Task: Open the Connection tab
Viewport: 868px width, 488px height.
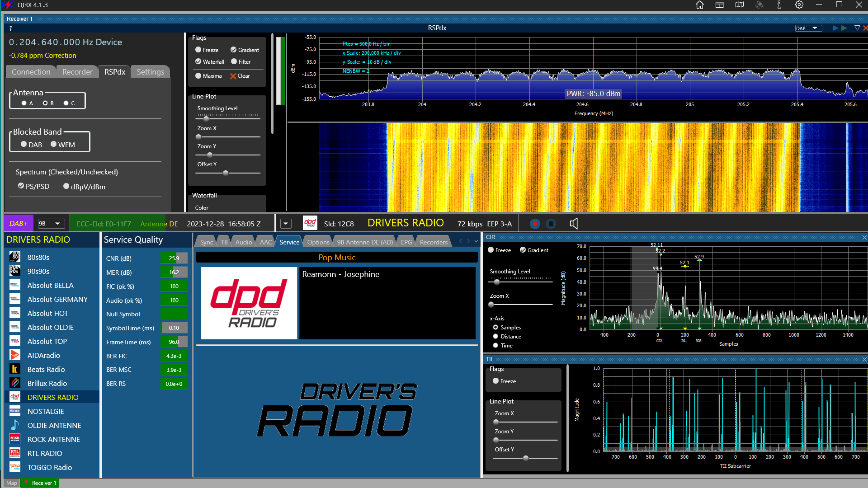Action: point(31,72)
